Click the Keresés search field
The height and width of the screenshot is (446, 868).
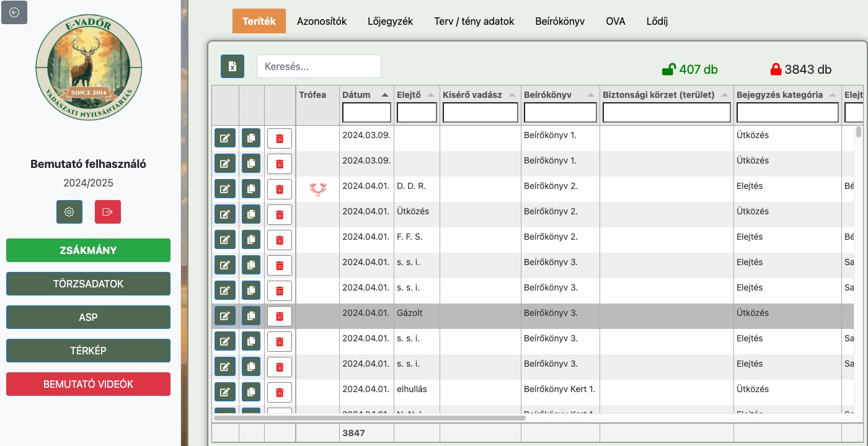(319, 66)
